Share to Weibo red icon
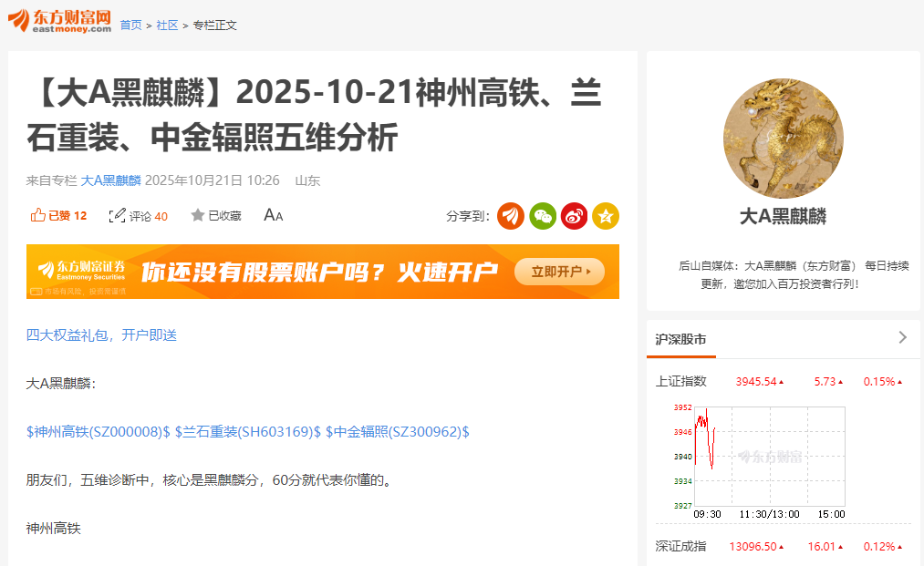Screen dimensions: 924x566 [x=574, y=216]
